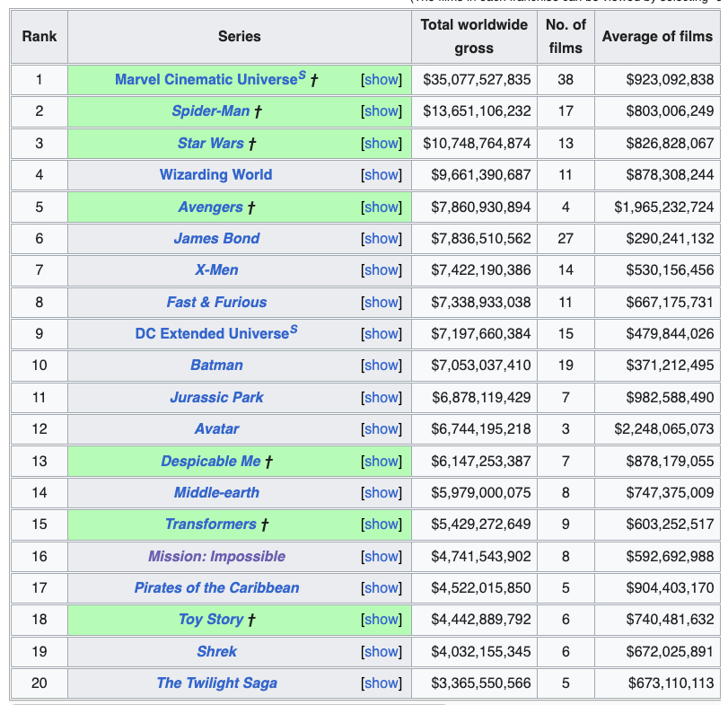
Task: Expand Mission: Impossible films
Action: pyautogui.click(x=382, y=557)
